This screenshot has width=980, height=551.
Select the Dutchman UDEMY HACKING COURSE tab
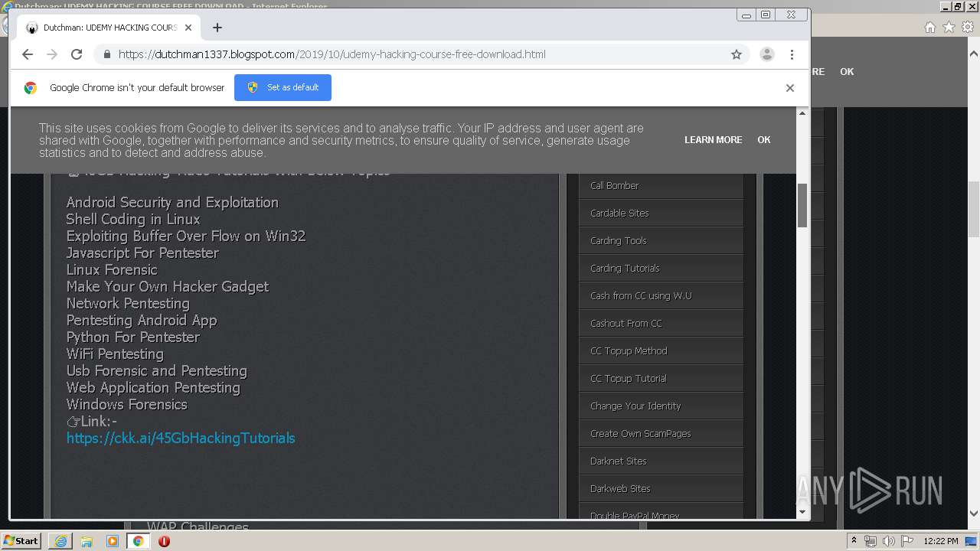(x=108, y=28)
